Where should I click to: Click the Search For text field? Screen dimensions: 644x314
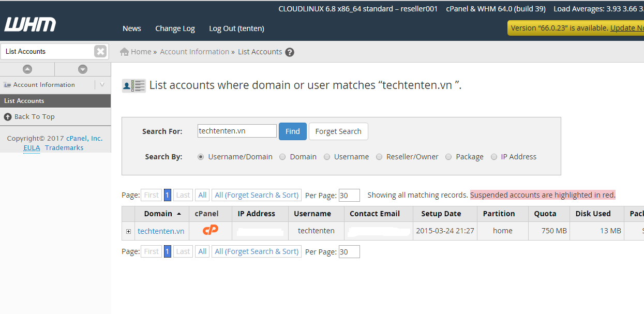tap(237, 131)
